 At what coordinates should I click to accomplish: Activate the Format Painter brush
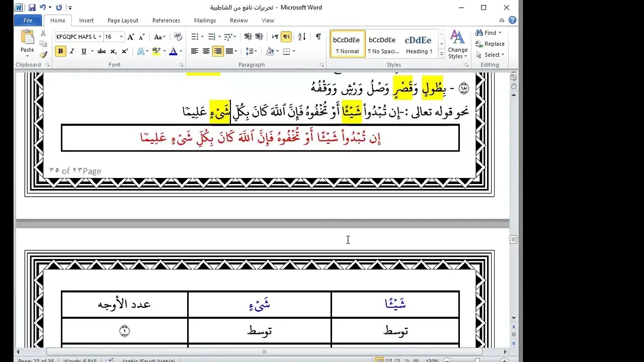click(x=43, y=54)
